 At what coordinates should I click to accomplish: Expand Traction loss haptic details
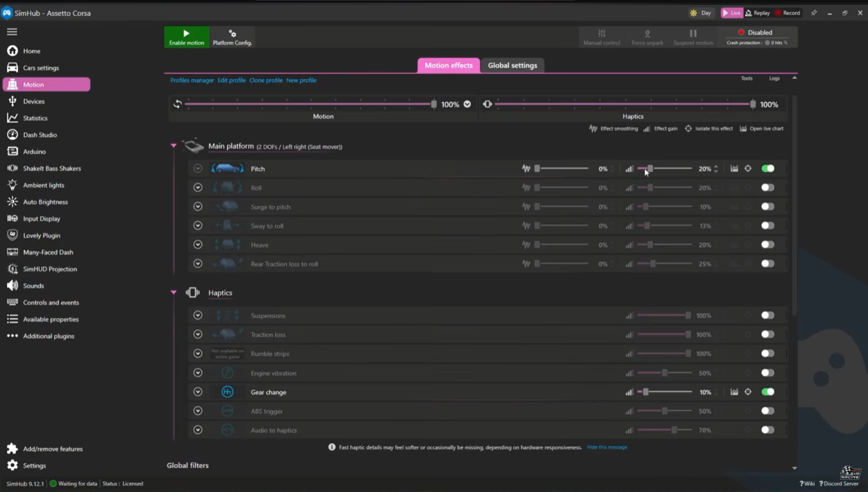tap(198, 334)
